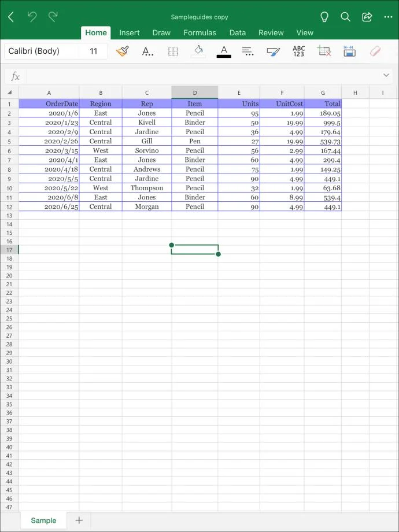Select the cell containing Morgan
399x532 pixels.
[147, 206]
